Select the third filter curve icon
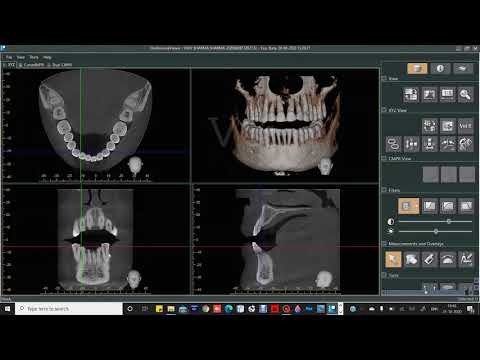Viewport: 480px width, 360px height. [447, 206]
